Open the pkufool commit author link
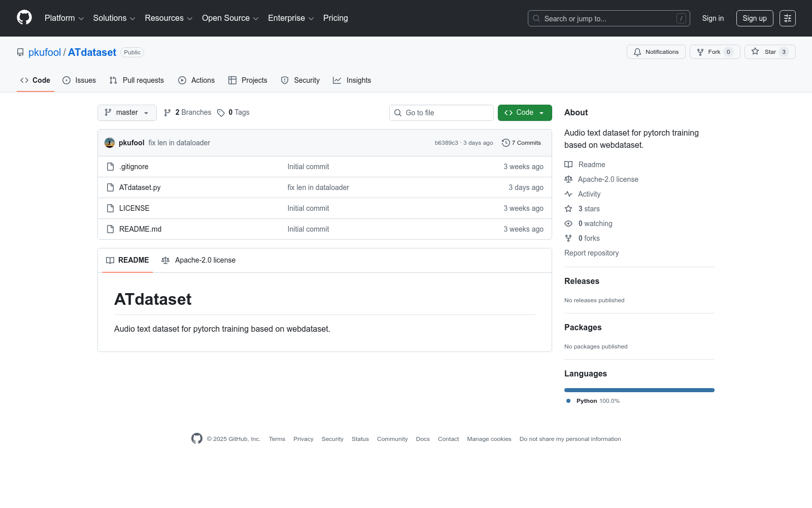Screen dimensions: 812x508 click(131, 143)
